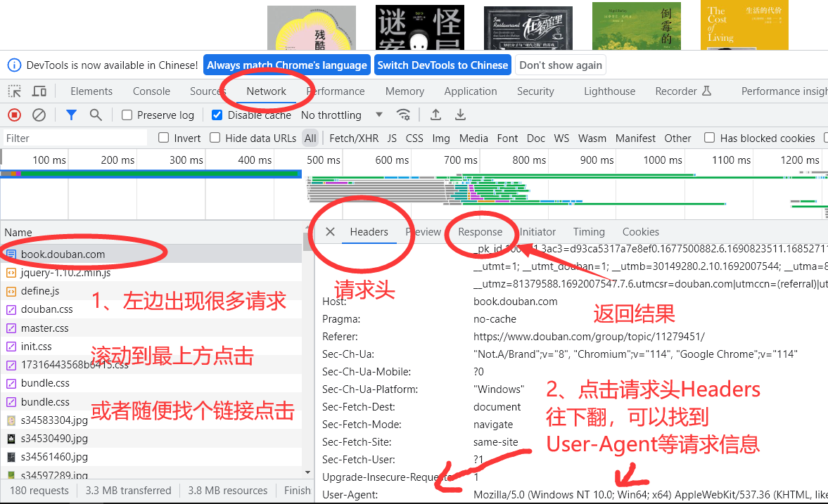This screenshot has width=828, height=504.
Task: Filter requests by Manifest type
Action: coord(635,138)
